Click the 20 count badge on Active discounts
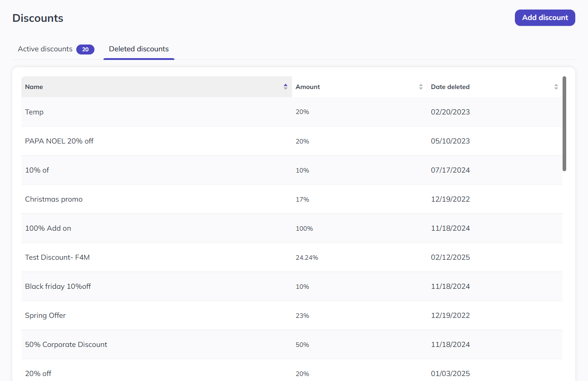 tap(85, 49)
